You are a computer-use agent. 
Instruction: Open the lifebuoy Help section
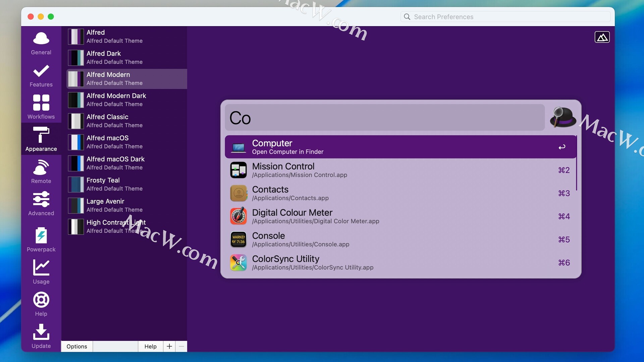pos(41,304)
